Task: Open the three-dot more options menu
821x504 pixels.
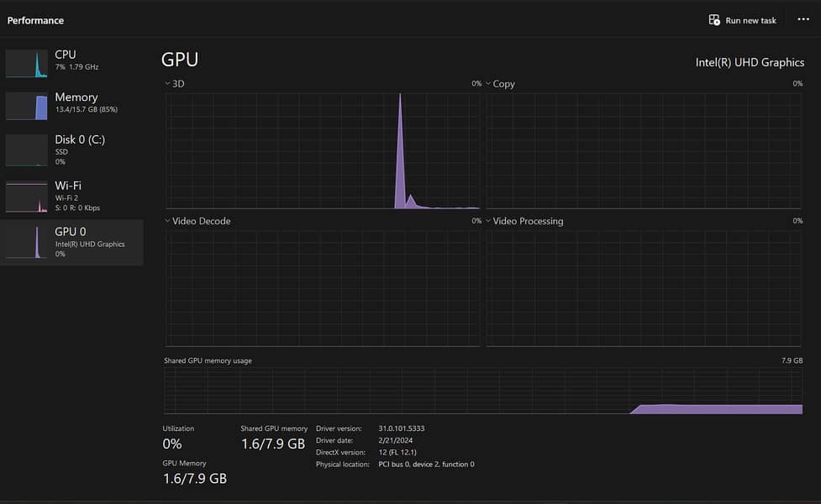Action: pos(803,19)
